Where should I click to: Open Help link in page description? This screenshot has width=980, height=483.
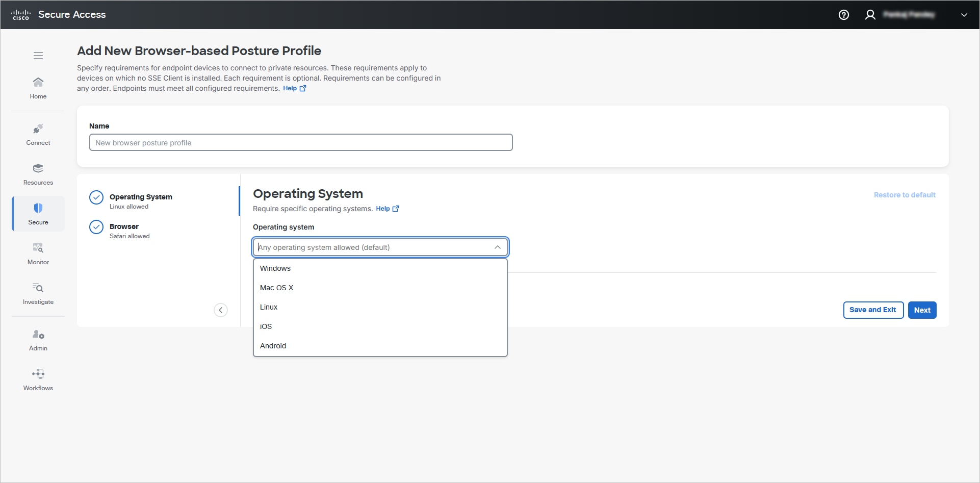[x=295, y=88]
